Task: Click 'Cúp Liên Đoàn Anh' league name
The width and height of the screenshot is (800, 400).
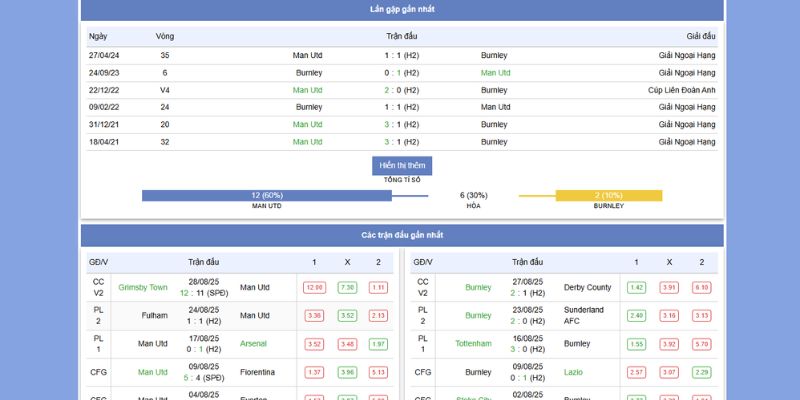Action: coord(681,90)
